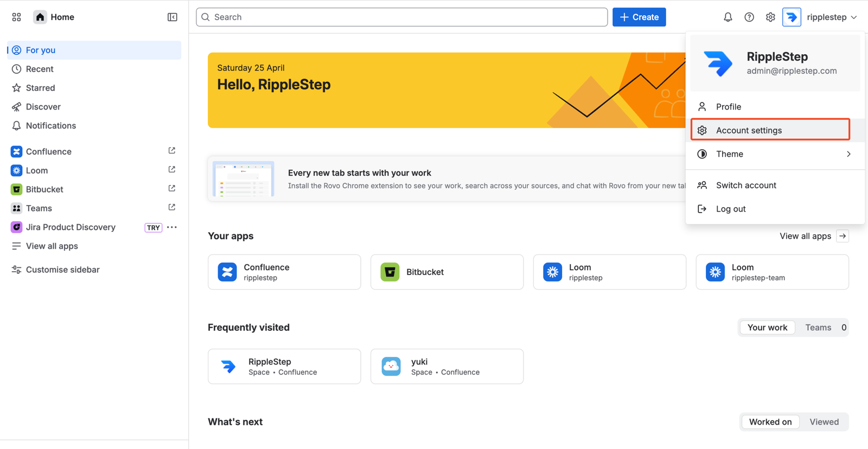Select the Worked on tab
The height and width of the screenshot is (449, 868).
770,422
